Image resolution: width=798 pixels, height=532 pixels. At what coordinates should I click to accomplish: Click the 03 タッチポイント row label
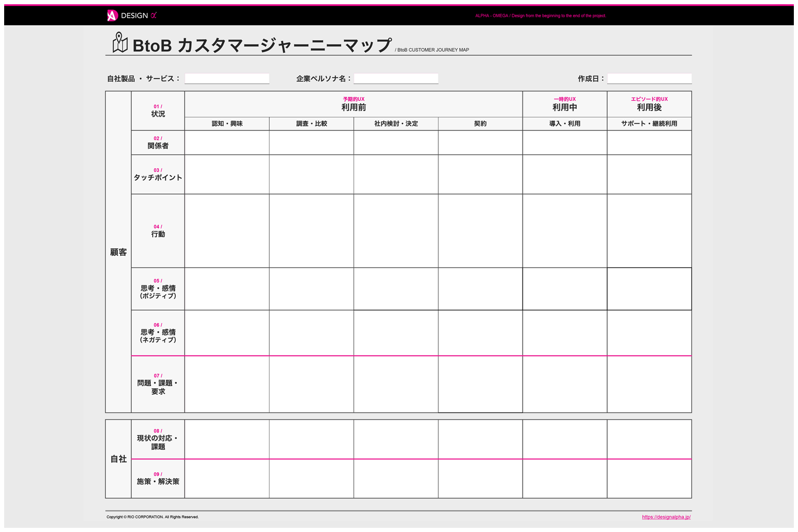[x=158, y=175]
